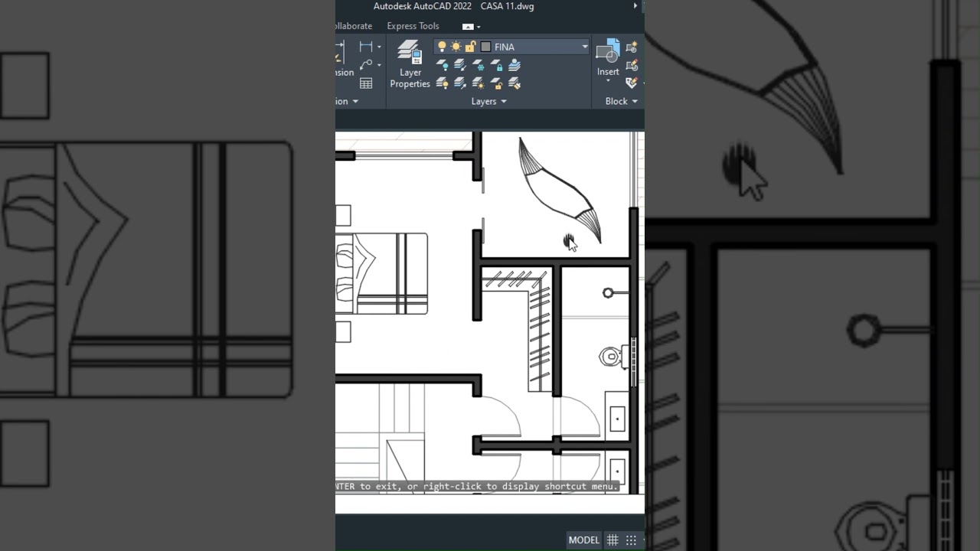Click the Thaw All Layers icon
This screenshot has width=980, height=551.
pos(479,83)
